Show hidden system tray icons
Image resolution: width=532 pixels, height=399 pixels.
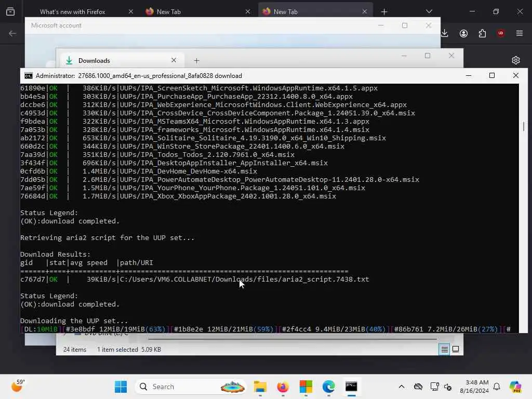click(x=402, y=387)
